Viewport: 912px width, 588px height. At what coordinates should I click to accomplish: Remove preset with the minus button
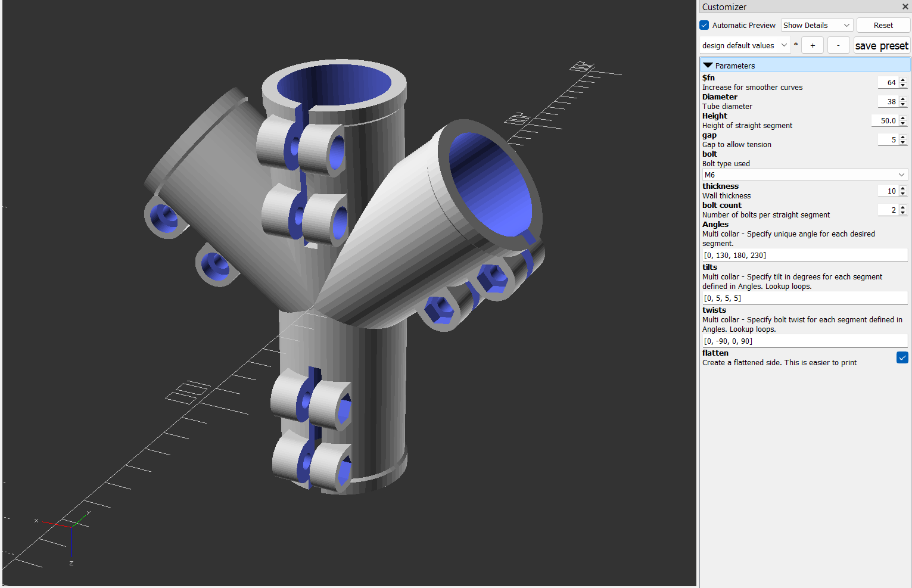pos(838,45)
